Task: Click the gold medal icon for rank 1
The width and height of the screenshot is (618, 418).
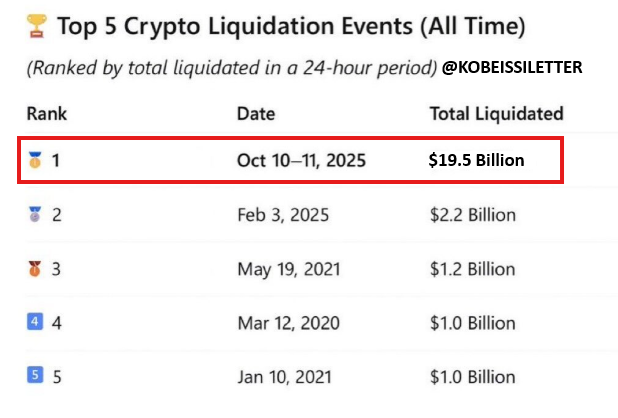Action: click(x=36, y=160)
